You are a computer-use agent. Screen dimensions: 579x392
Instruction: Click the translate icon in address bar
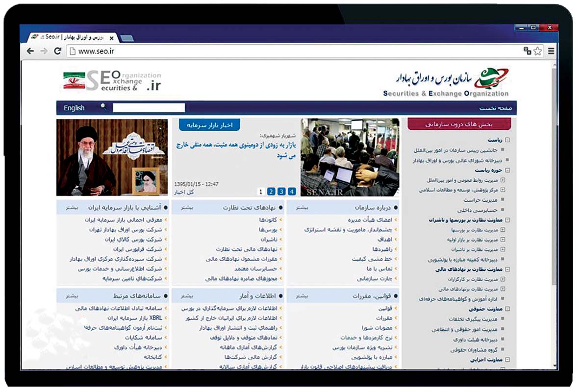[528, 51]
